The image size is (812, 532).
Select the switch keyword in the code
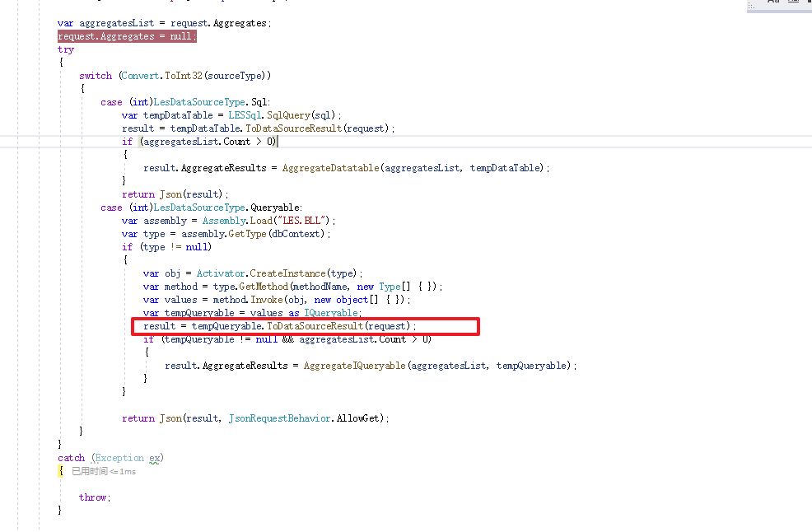pyautogui.click(x=96, y=75)
